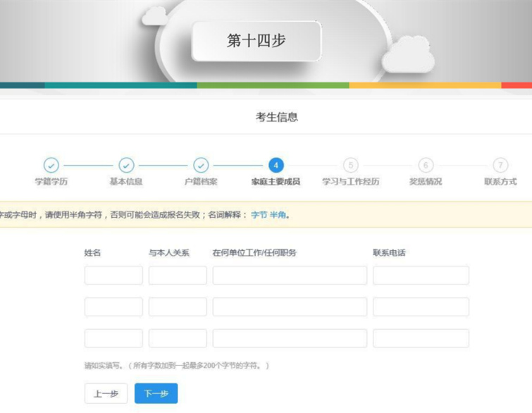Click the step 7 circle above 联系方式
The height and width of the screenshot is (413, 532).
pos(500,165)
